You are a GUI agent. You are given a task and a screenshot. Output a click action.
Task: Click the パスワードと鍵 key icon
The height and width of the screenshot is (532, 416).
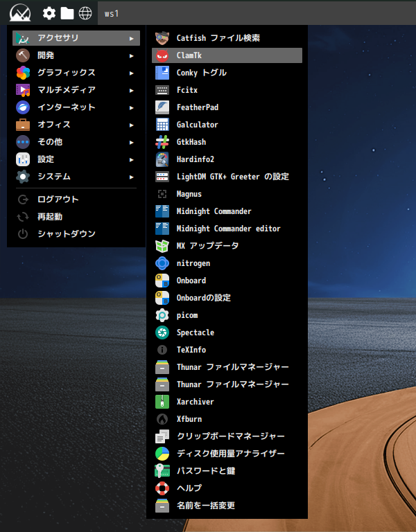coord(162,471)
